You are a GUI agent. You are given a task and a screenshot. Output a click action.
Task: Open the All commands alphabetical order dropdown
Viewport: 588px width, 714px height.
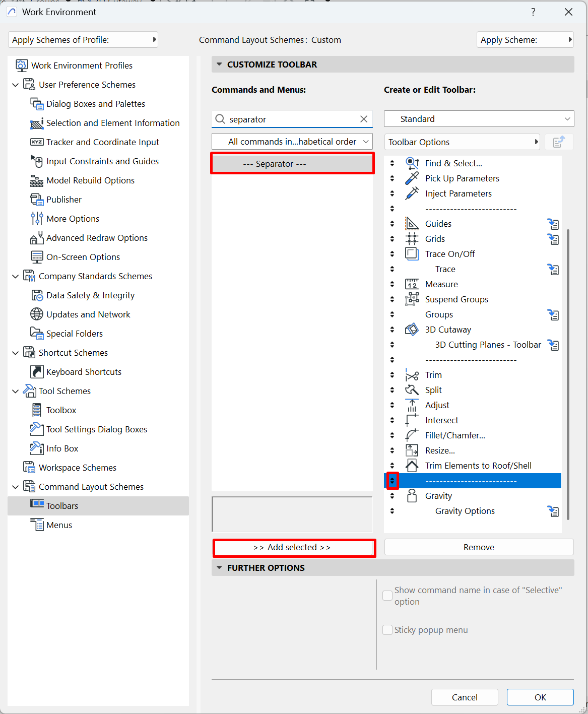292,142
